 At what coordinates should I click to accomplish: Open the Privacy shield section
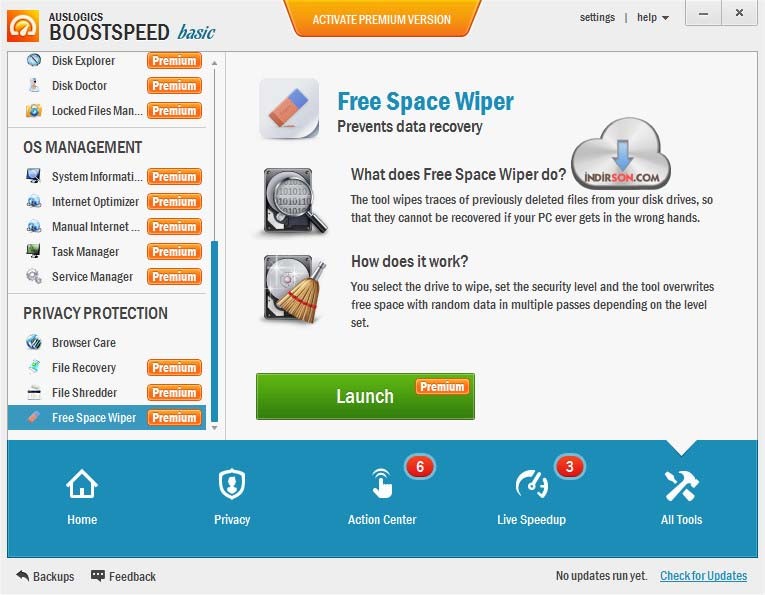click(x=232, y=497)
